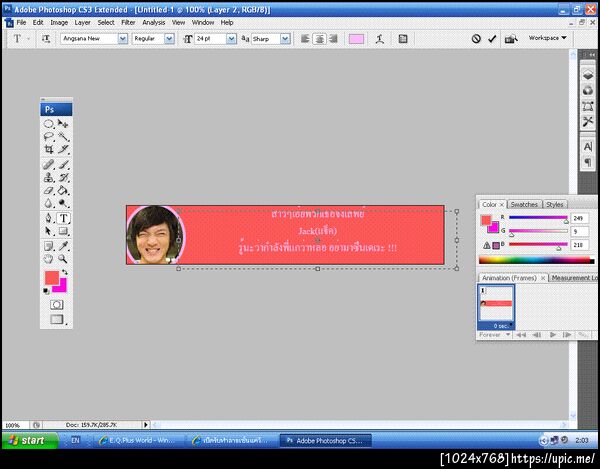
Task: Select the Crop tool
Action: [49, 149]
